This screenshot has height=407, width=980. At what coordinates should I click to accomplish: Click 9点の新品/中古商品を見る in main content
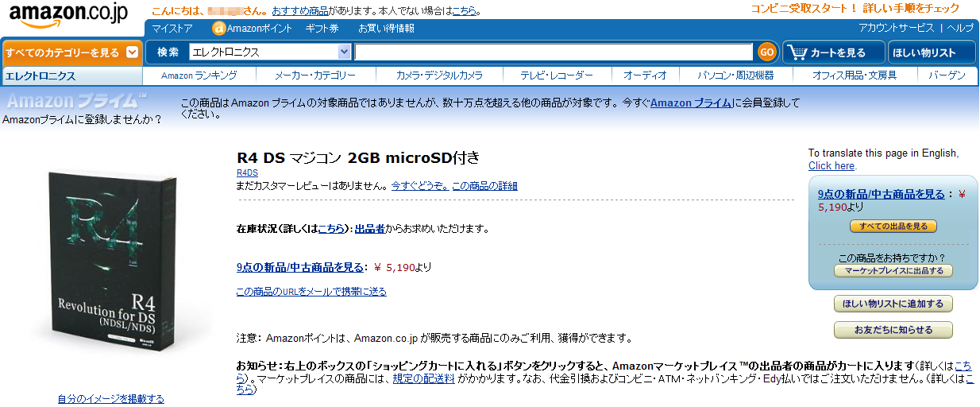[300, 267]
